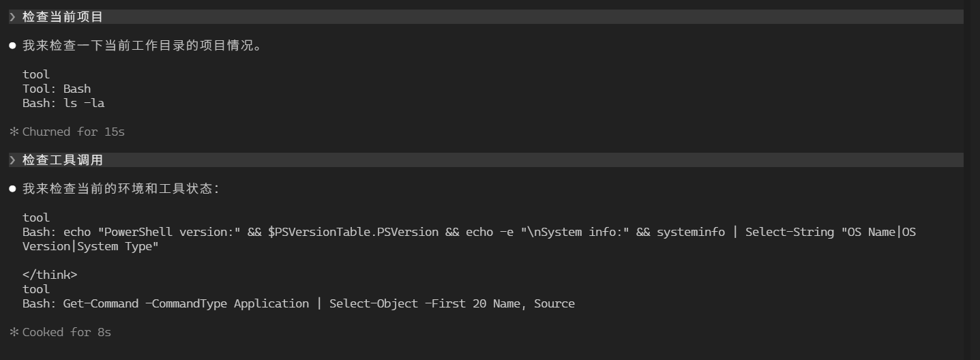Click the bullet before 我来检查当前的环境
Image resolution: width=980 pixels, height=360 pixels.
click(x=12, y=189)
